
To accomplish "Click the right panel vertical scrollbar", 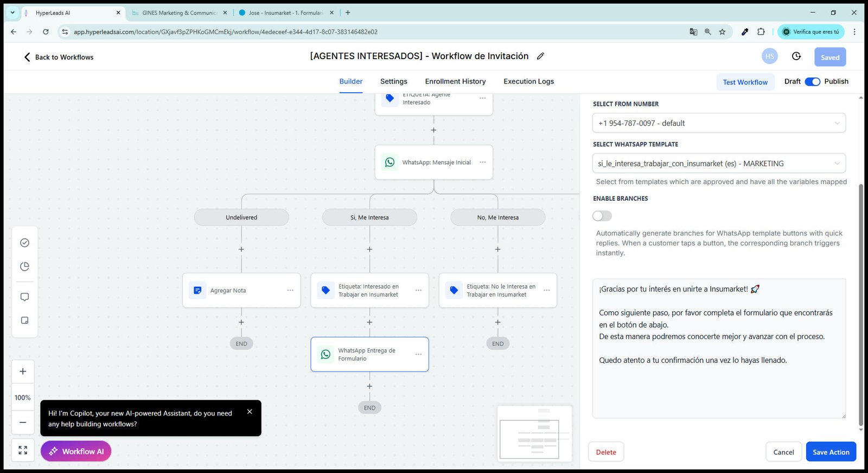I will pos(861,304).
